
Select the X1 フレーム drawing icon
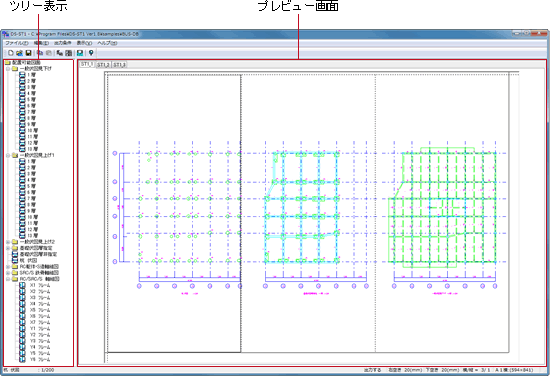pos(22,285)
